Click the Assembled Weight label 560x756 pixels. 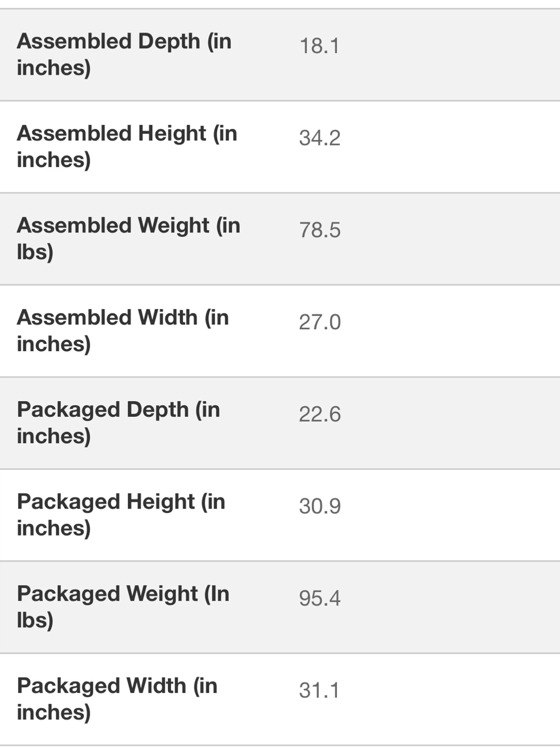(x=129, y=238)
